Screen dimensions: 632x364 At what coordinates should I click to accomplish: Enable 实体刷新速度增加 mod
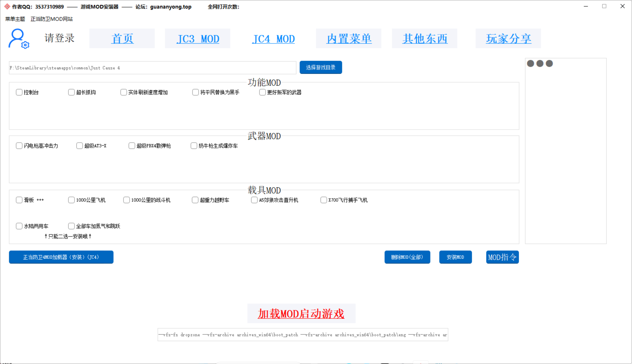click(124, 92)
